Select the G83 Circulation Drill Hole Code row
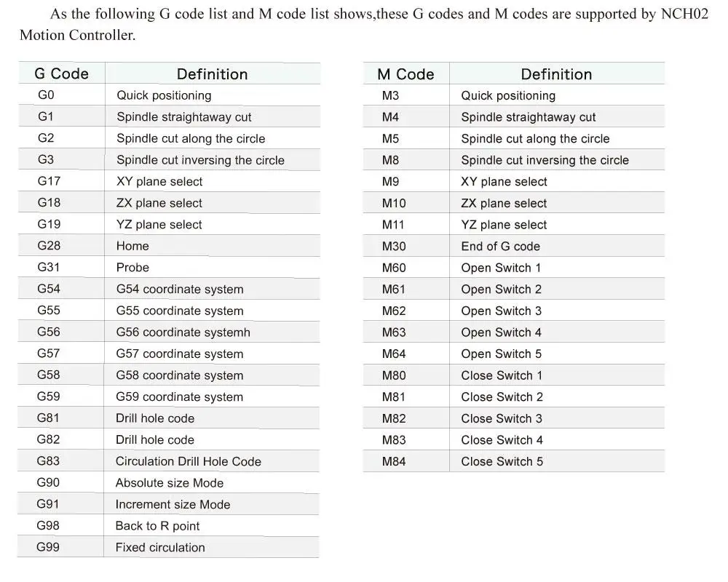 (x=169, y=461)
